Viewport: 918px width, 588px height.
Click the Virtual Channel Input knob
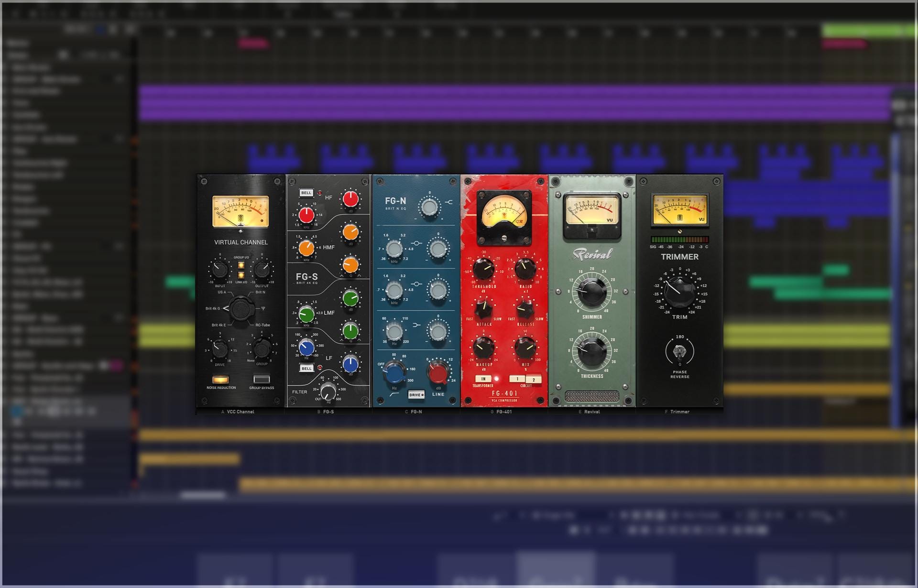tap(219, 270)
